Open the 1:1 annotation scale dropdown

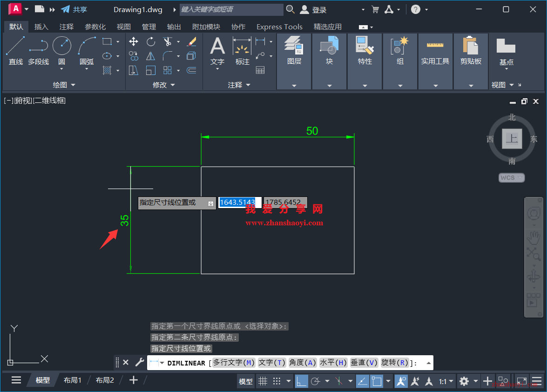pyautogui.click(x=446, y=381)
